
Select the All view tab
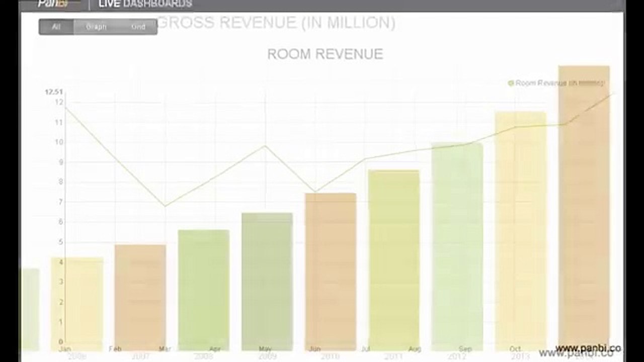56,27
